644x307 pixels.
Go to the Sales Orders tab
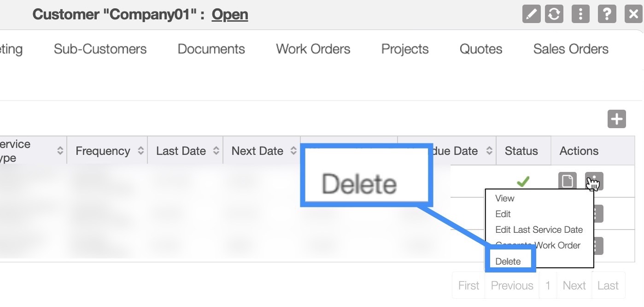point(570,49)
